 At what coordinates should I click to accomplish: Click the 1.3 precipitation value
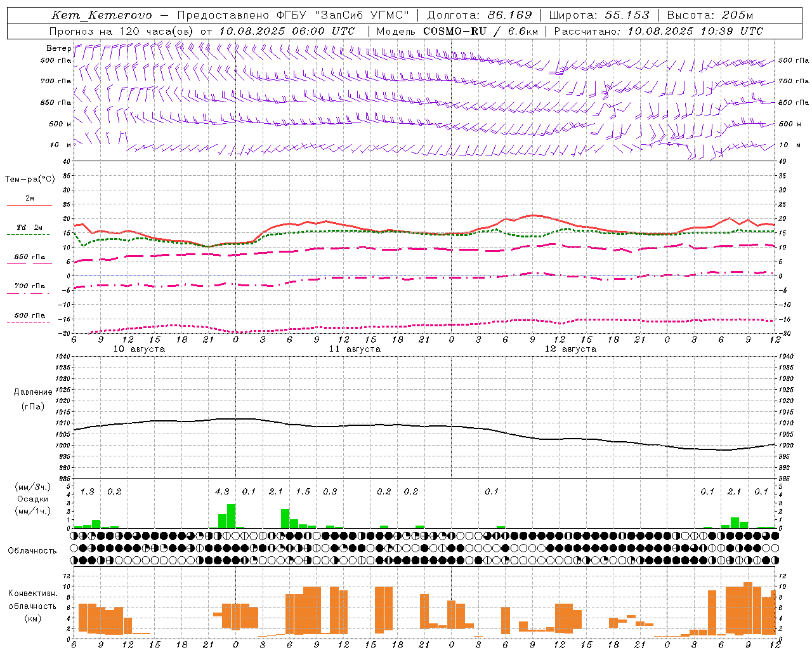tap(87, 491)
